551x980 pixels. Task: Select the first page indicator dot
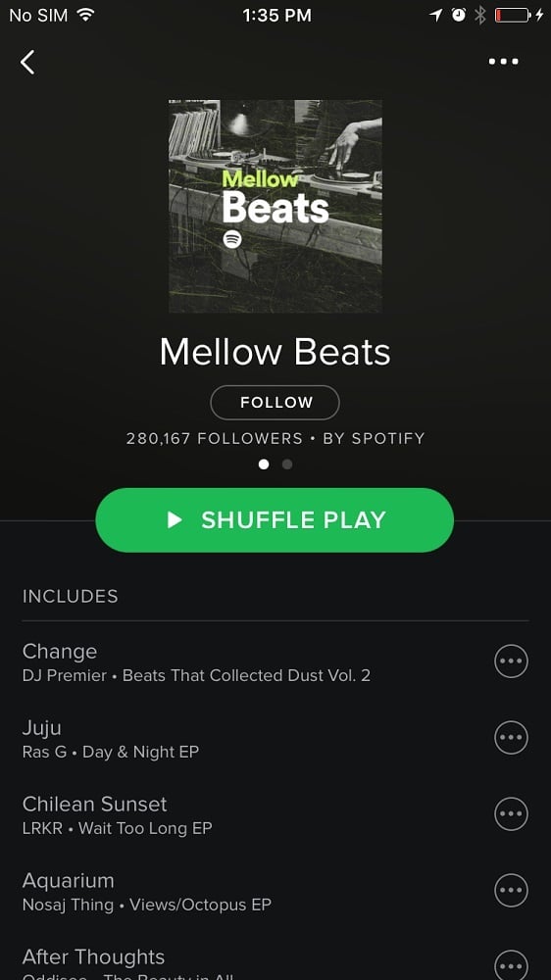pyautogui.click(x=264, y=465)
